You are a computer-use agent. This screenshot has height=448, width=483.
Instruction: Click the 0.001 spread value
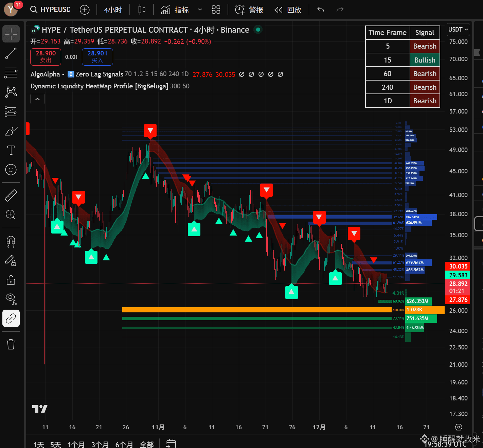71,57
